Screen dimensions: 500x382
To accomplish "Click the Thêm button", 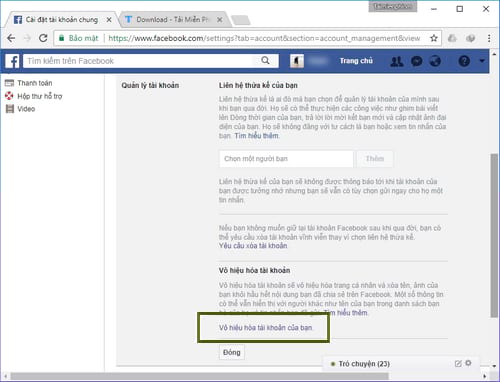I will coord(375,159).
